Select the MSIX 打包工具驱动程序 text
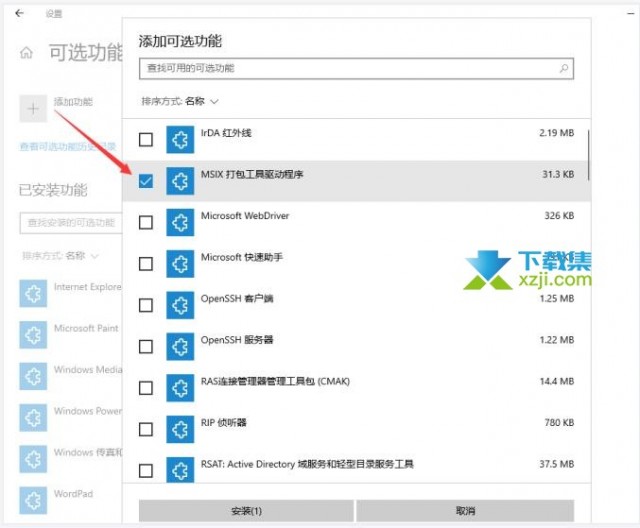Image resolution: width=640 pixels, height=528 pixels. tap(252, 175)
